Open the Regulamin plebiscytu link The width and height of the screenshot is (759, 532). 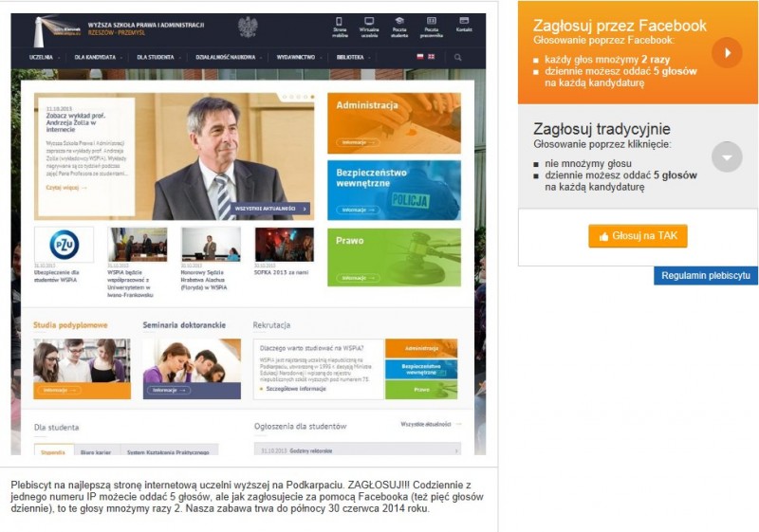click(705, 276)
